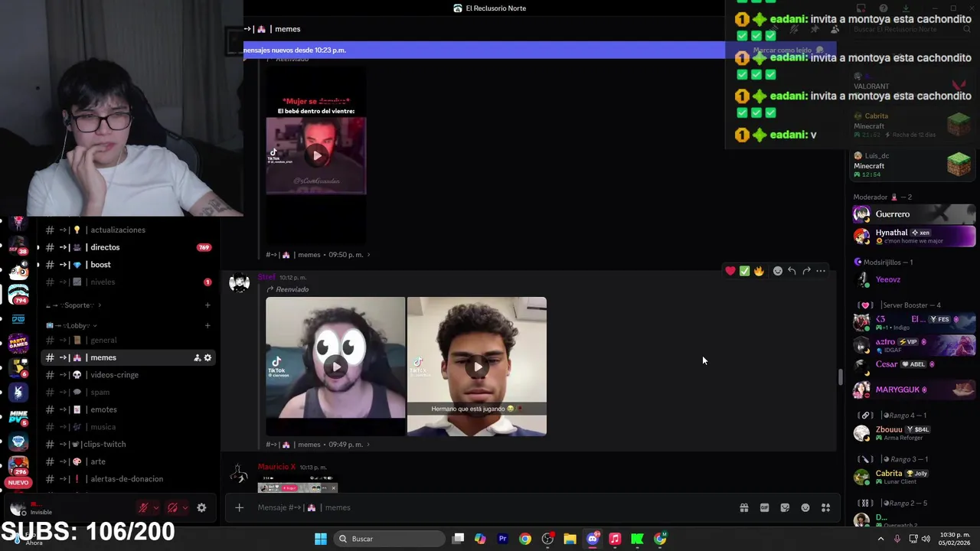Viewport: 980px width, 551px height.
Task: Open the videos-cringe channel
Action: tap(128, 375)
